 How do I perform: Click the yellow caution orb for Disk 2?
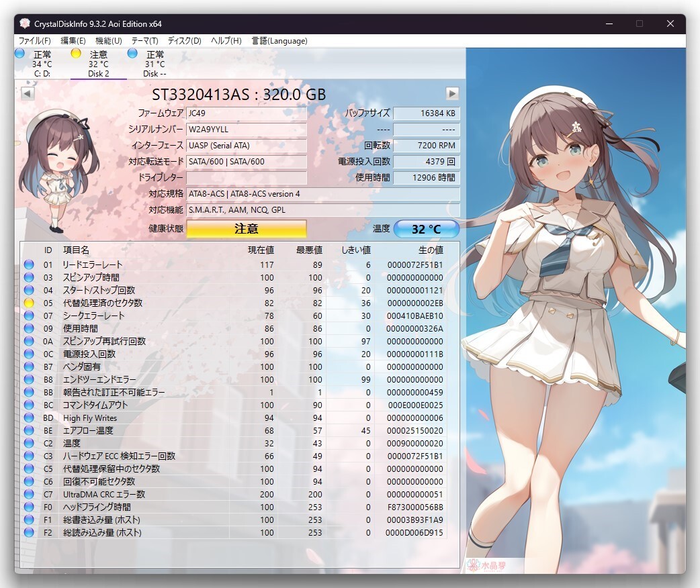tap(76, 54)
